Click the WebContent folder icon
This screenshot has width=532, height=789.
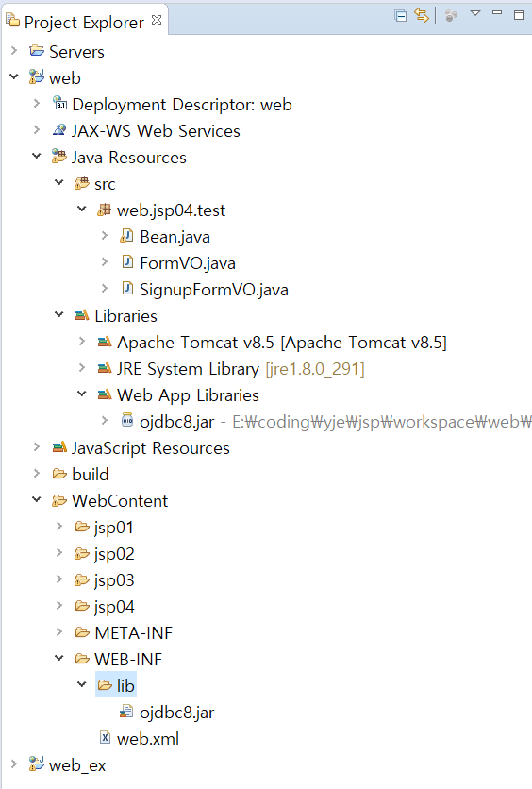point(59,500)
